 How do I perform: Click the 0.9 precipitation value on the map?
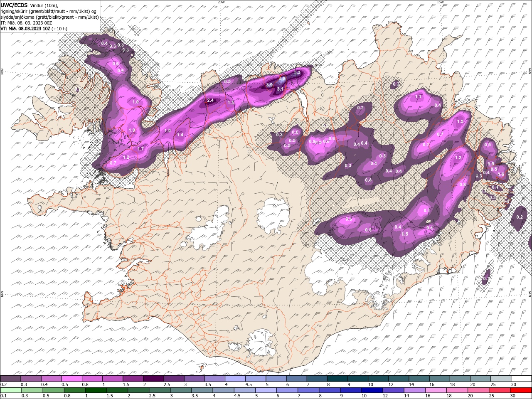click(313, 141)
